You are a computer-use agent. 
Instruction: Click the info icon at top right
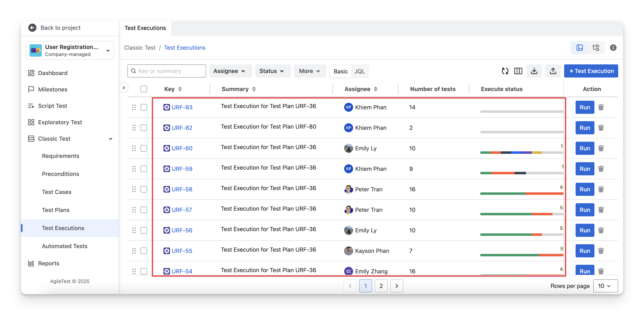613,48
